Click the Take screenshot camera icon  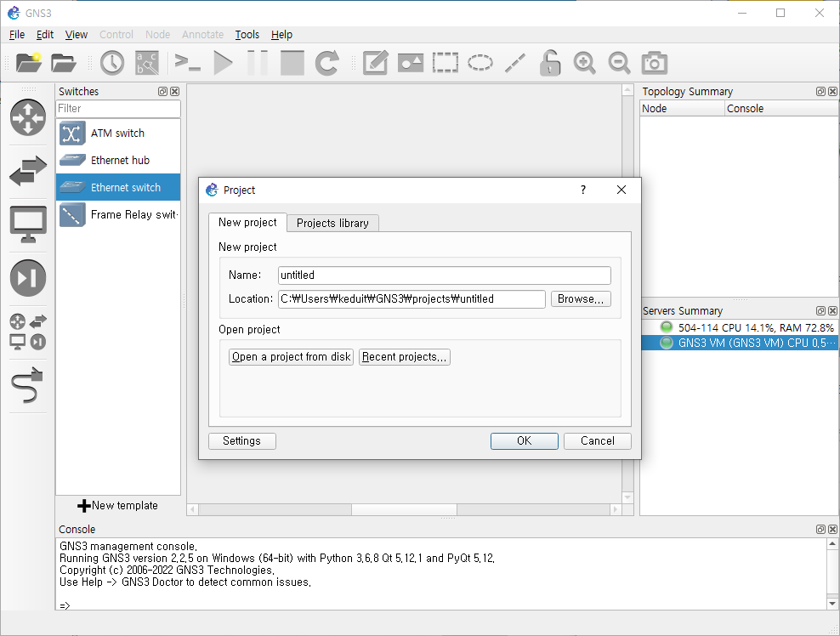654,63
